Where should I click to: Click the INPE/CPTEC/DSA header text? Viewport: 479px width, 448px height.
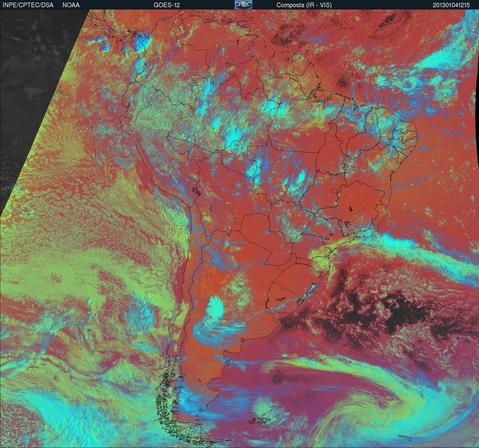(28, 5)
